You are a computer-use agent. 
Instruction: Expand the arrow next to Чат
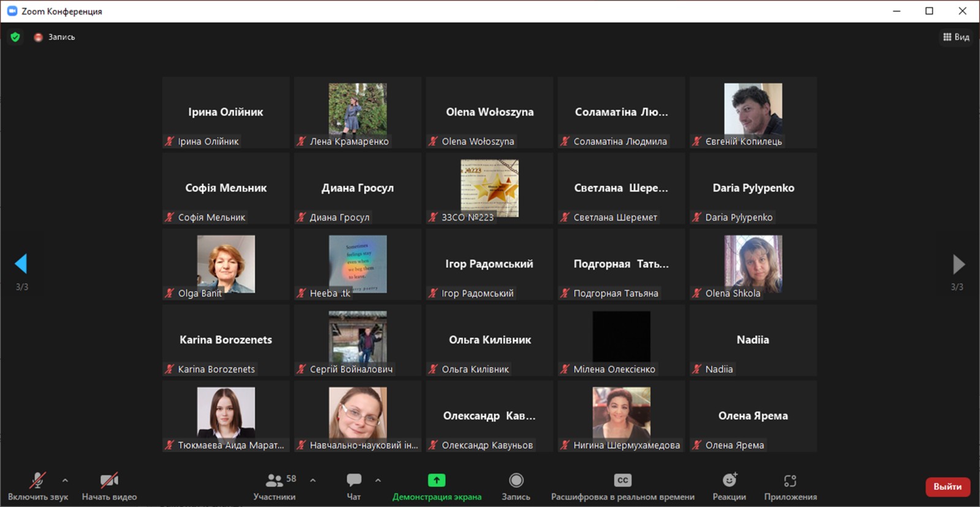[378, 480]
